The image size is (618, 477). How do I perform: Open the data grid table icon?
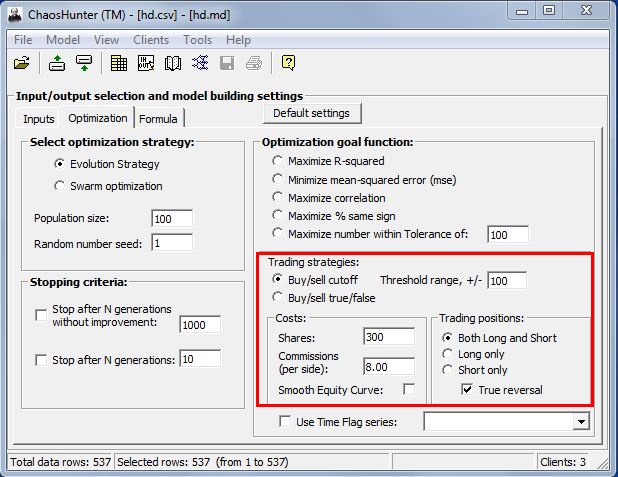click(x=119, y=63)
